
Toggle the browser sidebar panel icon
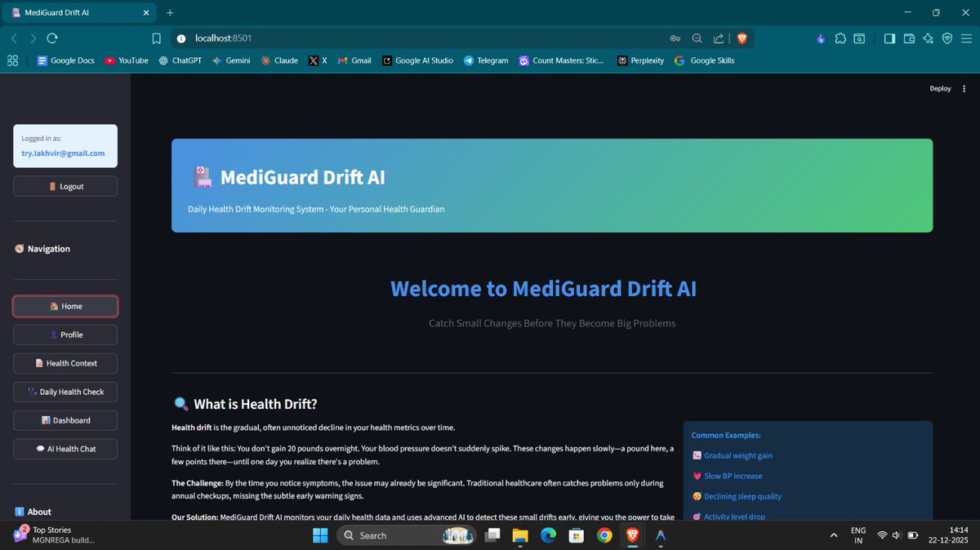pyautogui.click(x=889, y=38)
